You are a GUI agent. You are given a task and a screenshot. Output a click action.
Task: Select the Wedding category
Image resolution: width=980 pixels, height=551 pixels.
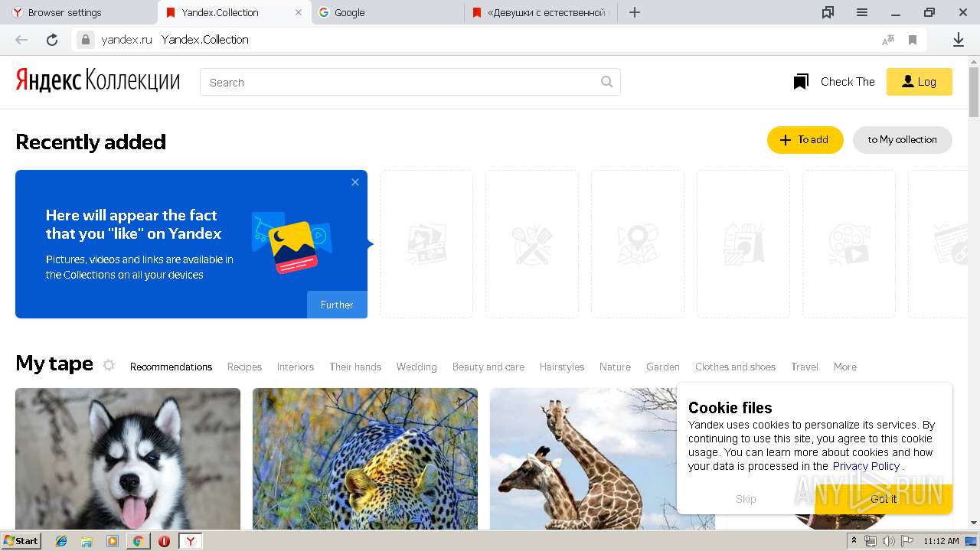416,367
